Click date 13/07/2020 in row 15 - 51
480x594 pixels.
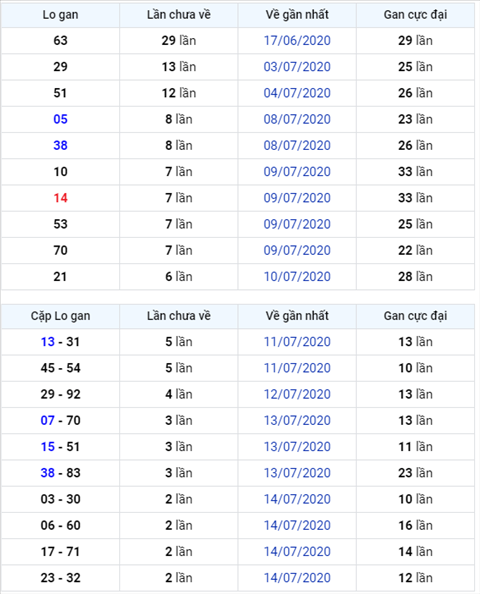pyautogui.click(x=297, y=447)
